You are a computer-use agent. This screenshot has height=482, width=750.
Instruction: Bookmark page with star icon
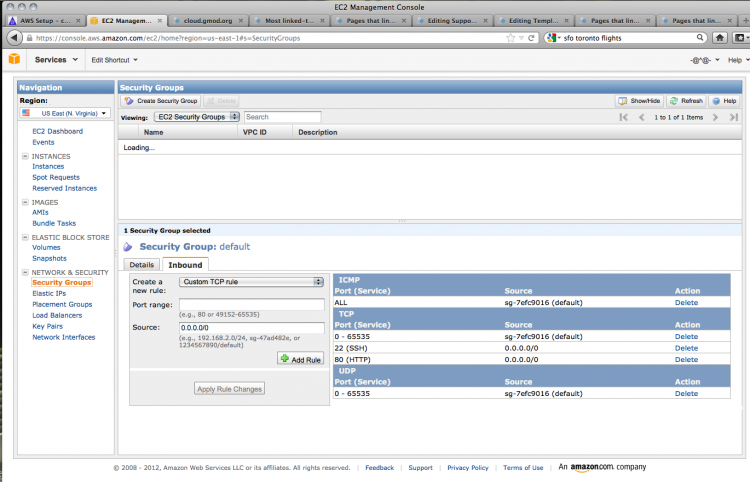point(511,38)
